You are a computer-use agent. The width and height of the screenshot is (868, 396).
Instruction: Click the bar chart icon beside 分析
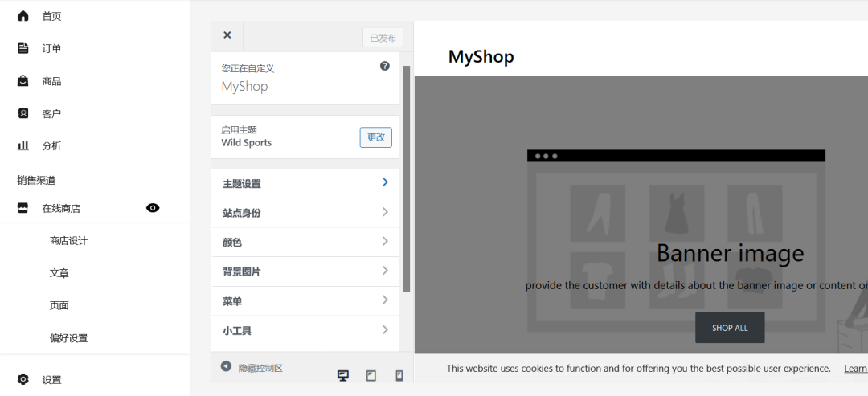point(23,145)
